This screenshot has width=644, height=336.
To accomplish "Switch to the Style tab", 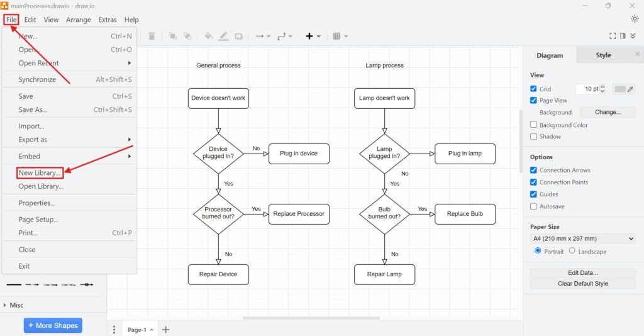I will tap(603, 55).
